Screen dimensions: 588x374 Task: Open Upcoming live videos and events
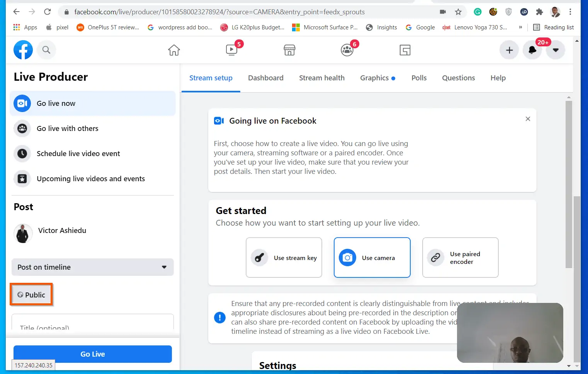(x=93, y=178)
